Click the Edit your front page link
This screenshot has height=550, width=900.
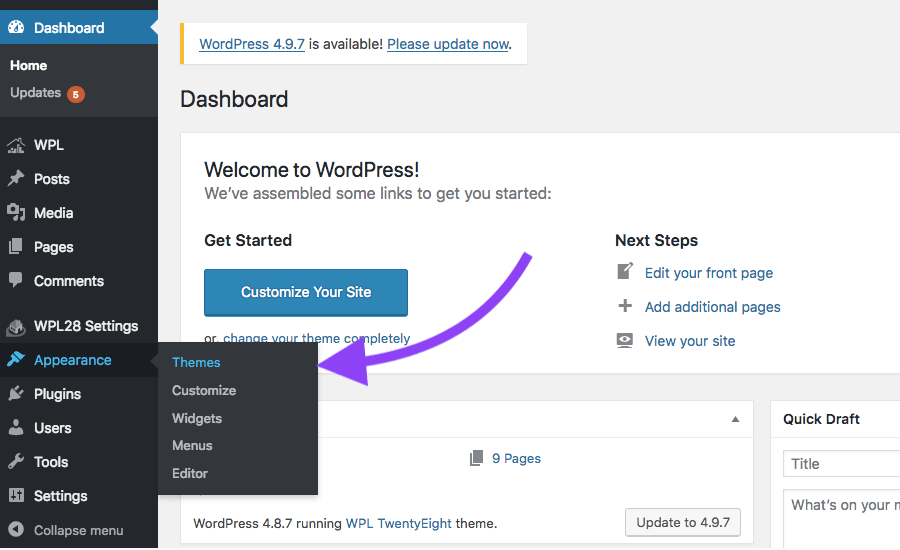click(x=709, y=273)
